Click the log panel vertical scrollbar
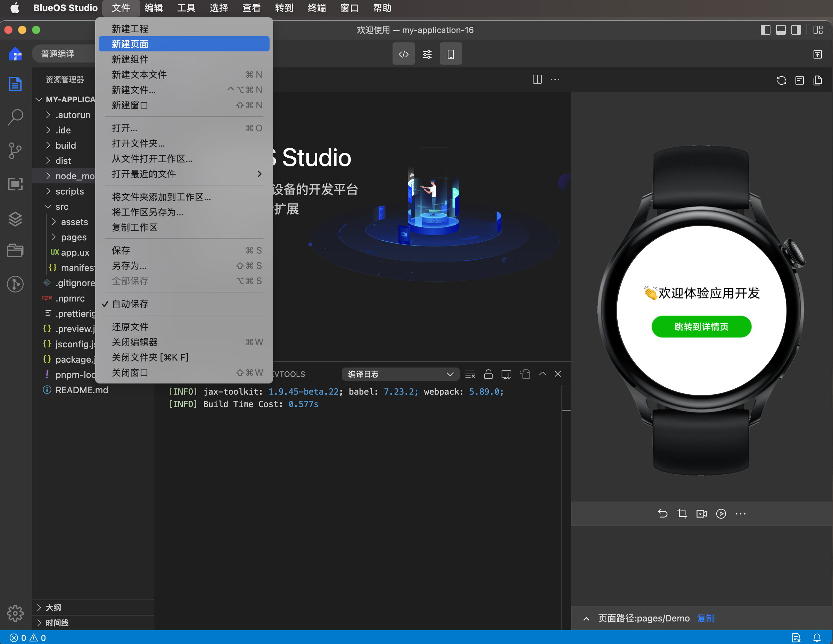Screen dimensions: 833x644 coord(566,398)
